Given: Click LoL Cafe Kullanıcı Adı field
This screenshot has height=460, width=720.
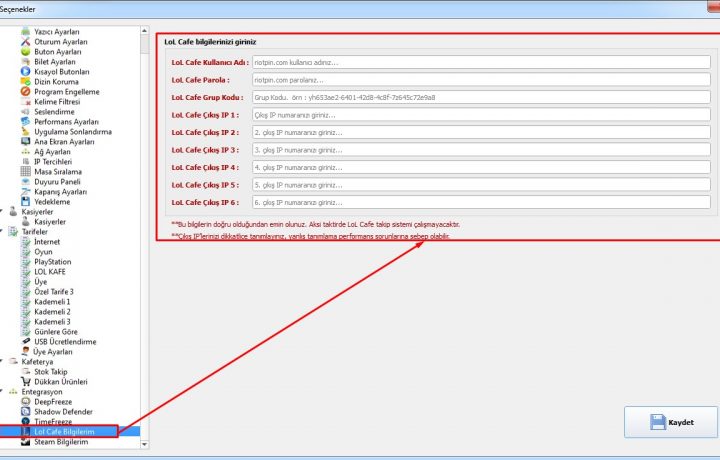Looking at the screenshot, I should coord(480,62).
